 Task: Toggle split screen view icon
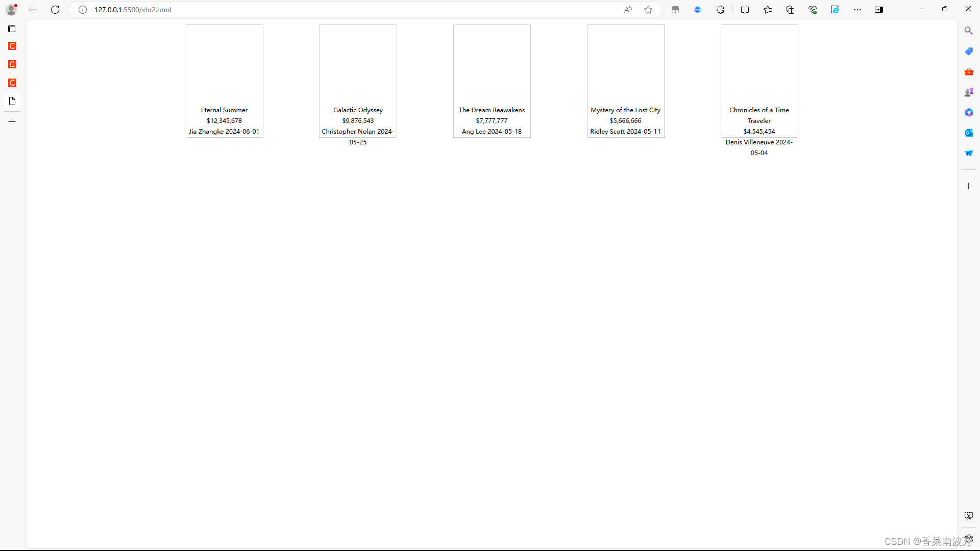[745, 10]
